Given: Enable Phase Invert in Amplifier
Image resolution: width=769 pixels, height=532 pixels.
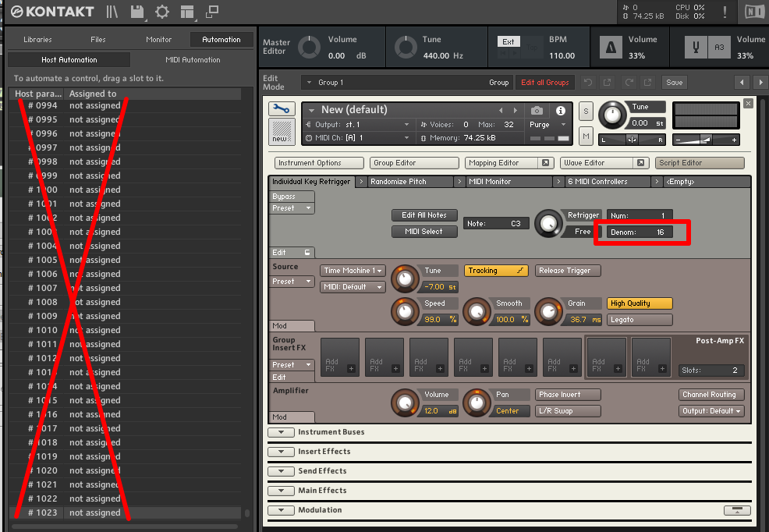Looking at the screenshot, I should point(568,395).
